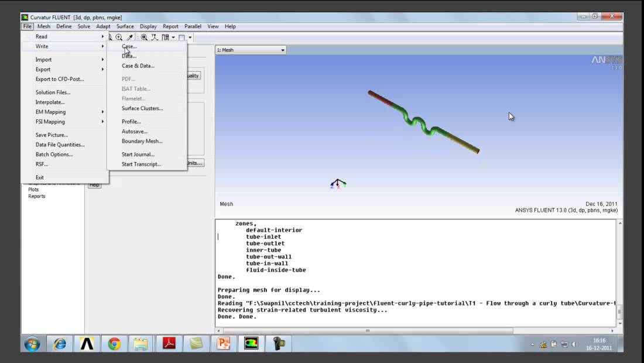The height and width of the screenshot is (363, 644).
Task: Expand the FSI Mapping submenu
Action: point(65,122)
